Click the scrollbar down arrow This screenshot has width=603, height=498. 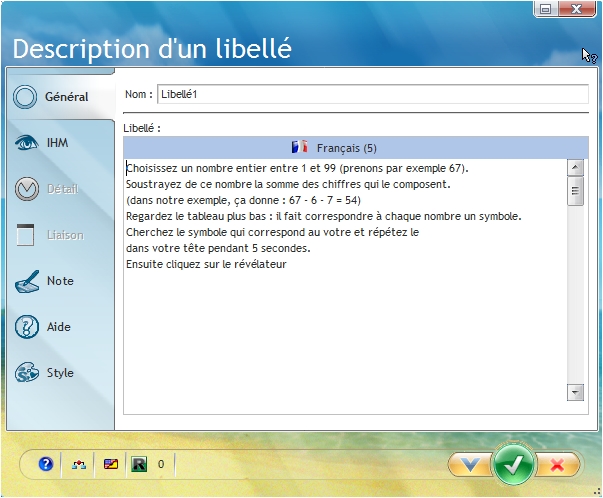click(x=575, y=392)
